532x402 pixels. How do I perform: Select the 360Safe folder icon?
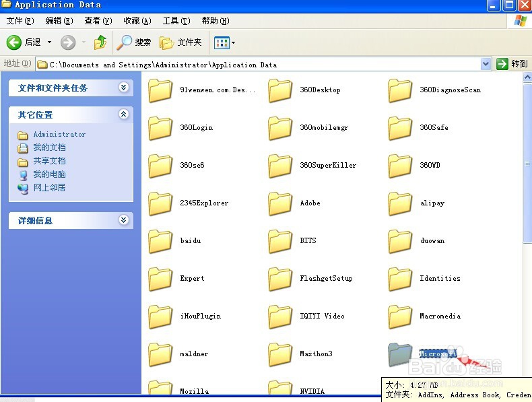point(401,128)
